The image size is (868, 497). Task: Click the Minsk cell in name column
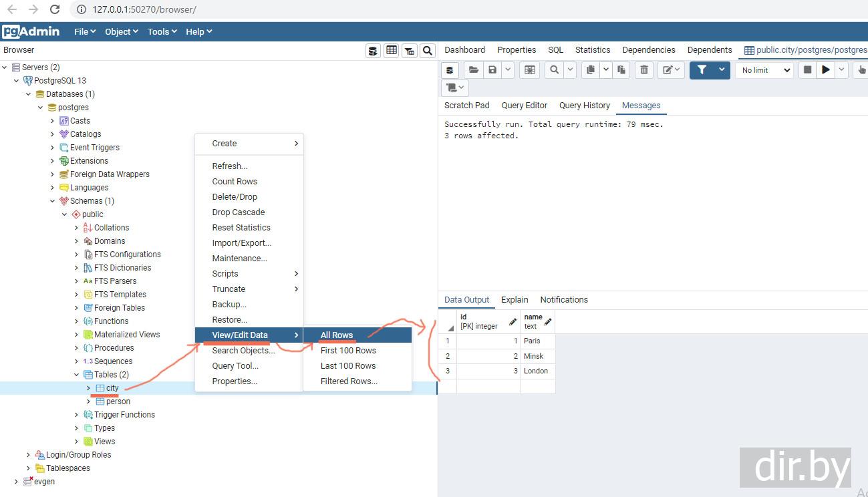tap(534, 356)
